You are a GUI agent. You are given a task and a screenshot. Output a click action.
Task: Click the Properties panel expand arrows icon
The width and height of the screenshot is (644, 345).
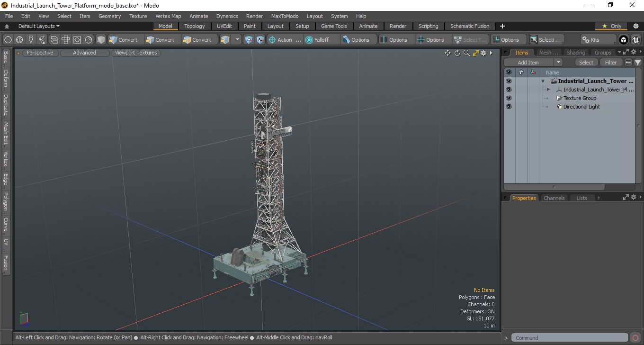[x=626, y=198]
